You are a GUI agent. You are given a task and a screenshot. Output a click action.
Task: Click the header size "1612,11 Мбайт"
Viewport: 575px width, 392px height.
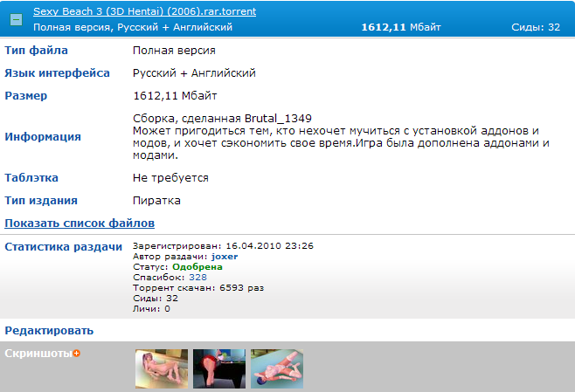[401, 27]
